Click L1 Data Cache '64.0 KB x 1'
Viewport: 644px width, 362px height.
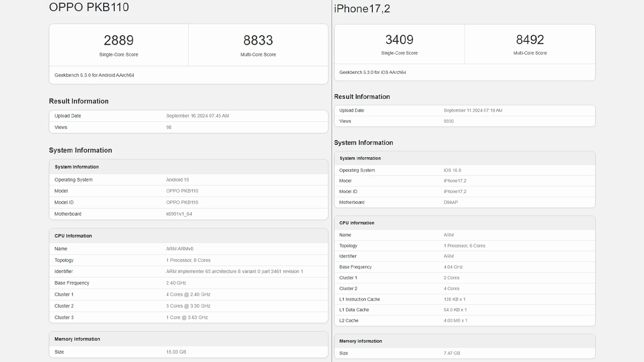[x=455, y=310]
